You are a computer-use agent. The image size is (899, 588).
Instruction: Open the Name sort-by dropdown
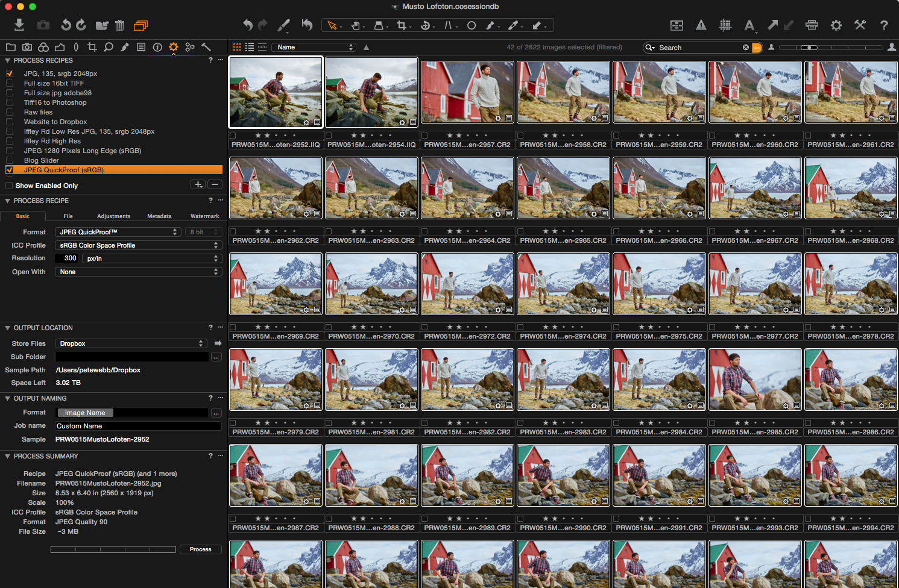[x=314, y=47]
